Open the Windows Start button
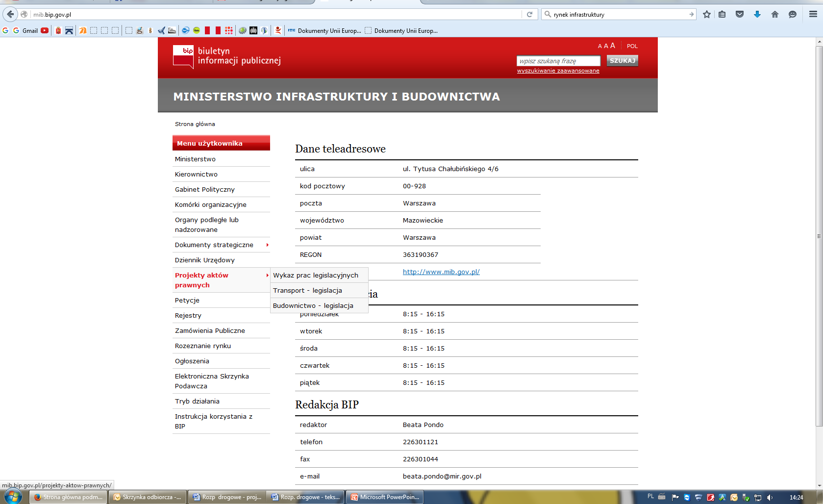 [13, 497]
